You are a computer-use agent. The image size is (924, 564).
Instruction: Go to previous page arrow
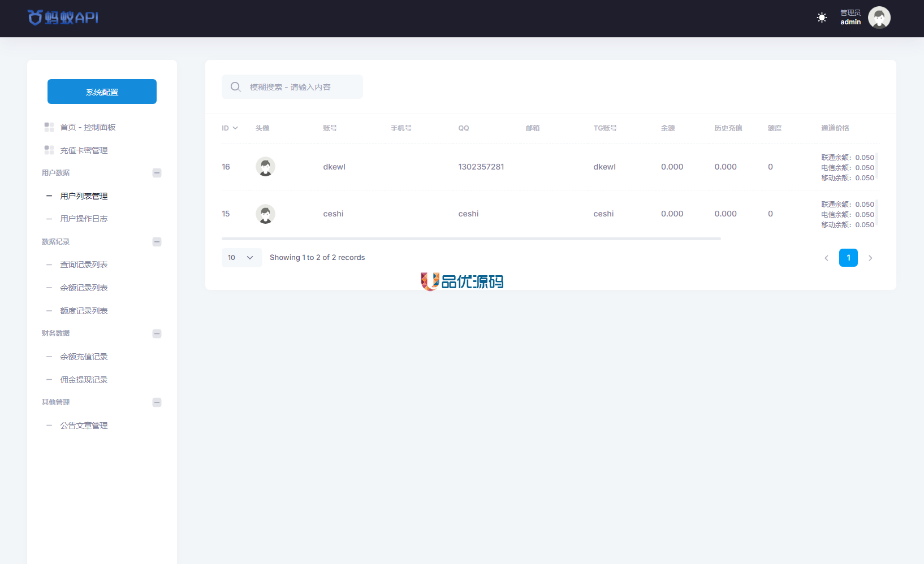(x=826, y=258)
